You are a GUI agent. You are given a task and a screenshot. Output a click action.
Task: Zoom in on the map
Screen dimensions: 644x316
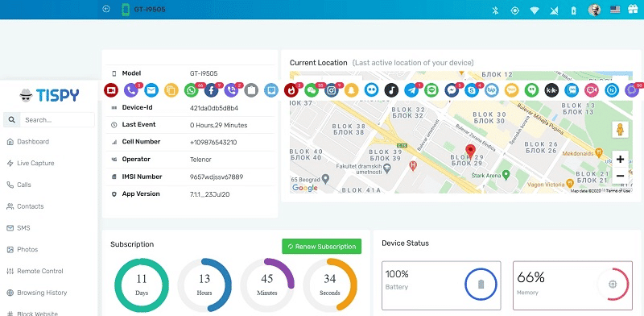tap(620, 160)
